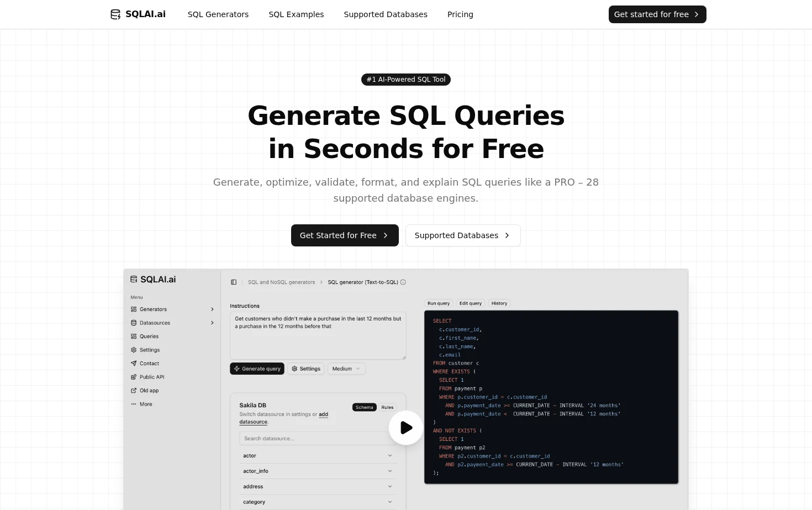Click the lightning icon on Generate query
The image size is (812, 510).
237,369
